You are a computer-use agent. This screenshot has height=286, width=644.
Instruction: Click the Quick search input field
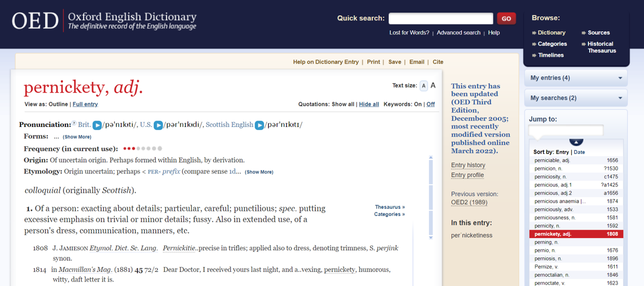point(441,18)
